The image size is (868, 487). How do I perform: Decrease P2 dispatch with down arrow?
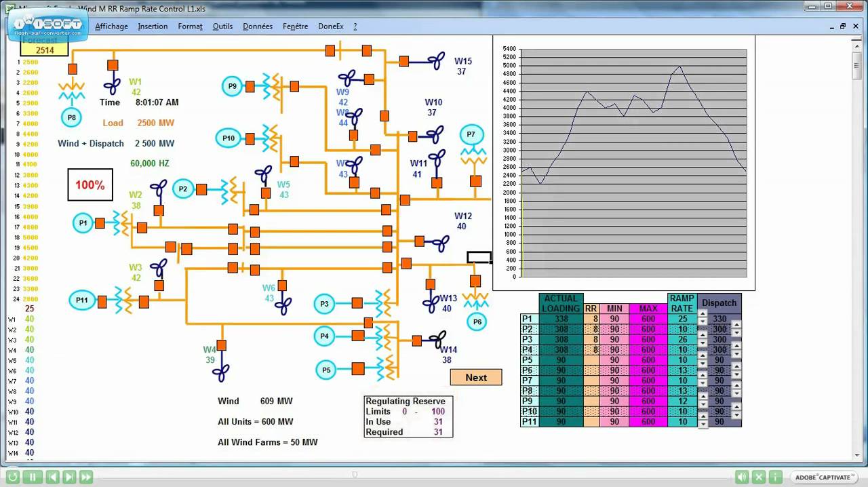click(x=736, y=332)
